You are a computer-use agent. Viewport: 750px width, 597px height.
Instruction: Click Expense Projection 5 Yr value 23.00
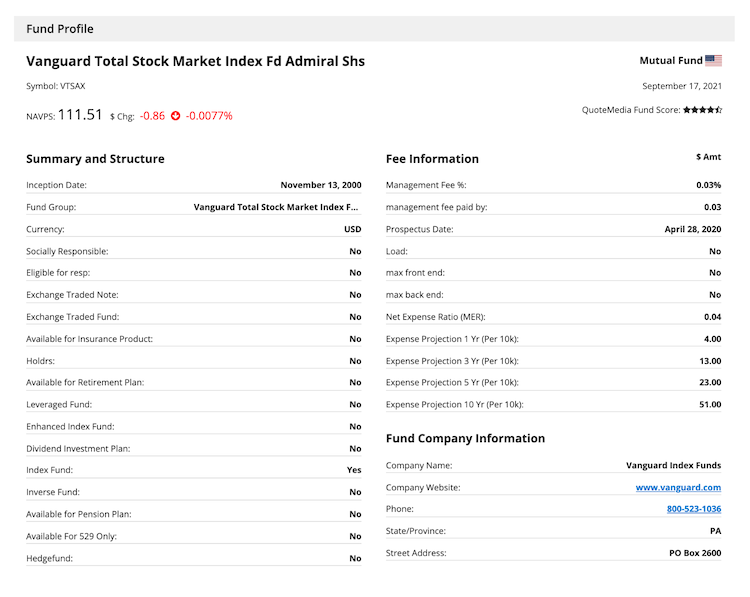click(x=710, y=382)
